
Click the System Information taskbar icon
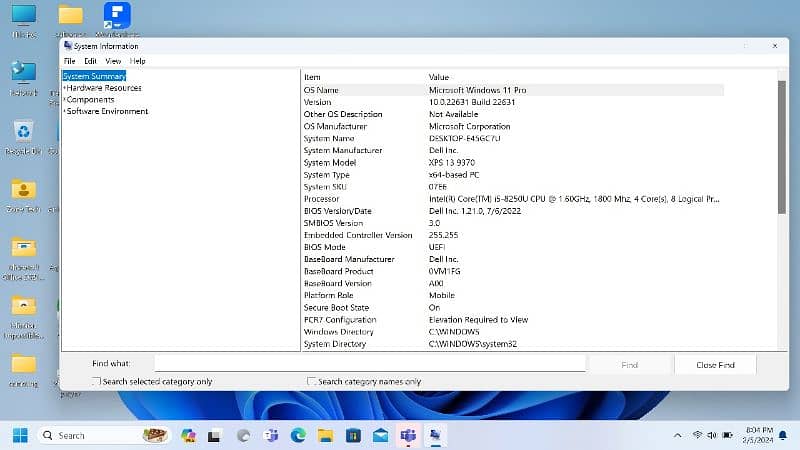[435, 435]
